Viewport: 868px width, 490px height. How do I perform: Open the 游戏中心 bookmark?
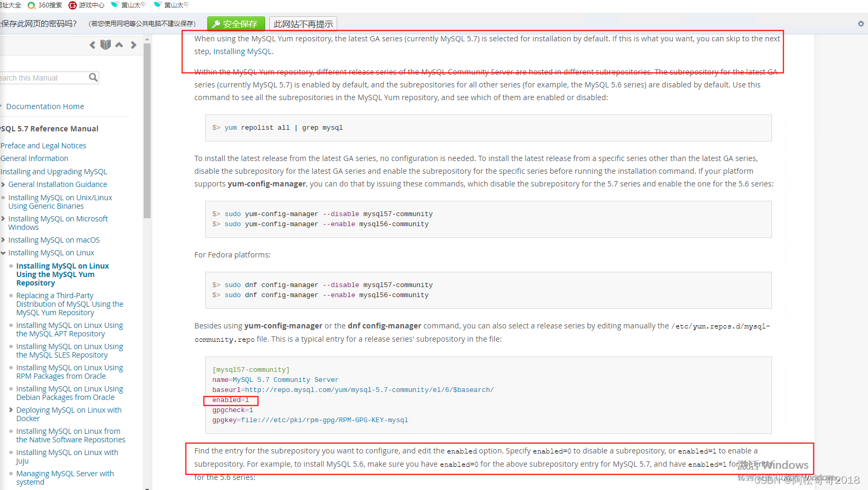pyautogui.click(x=87, y=5)
